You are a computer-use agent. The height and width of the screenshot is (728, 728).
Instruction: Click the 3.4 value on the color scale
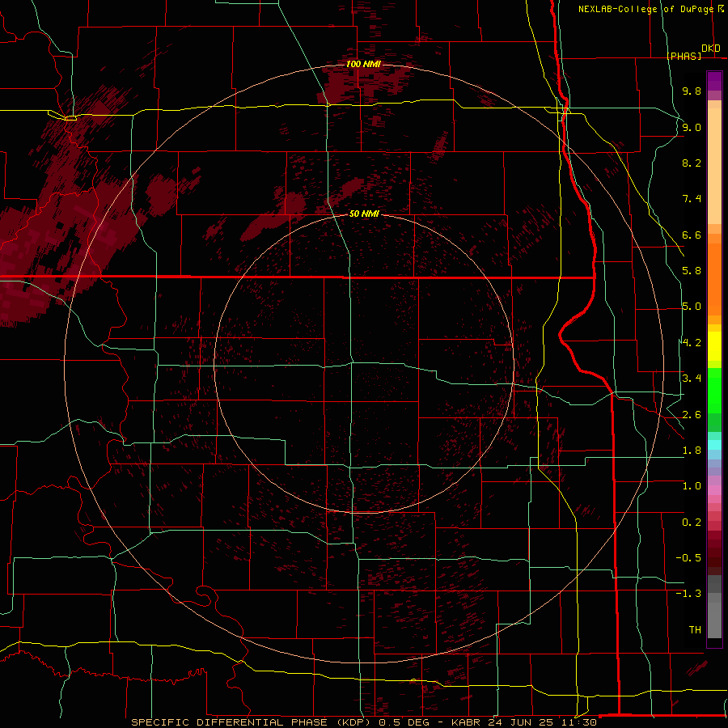pyautogui.click(x=692, y=379)
